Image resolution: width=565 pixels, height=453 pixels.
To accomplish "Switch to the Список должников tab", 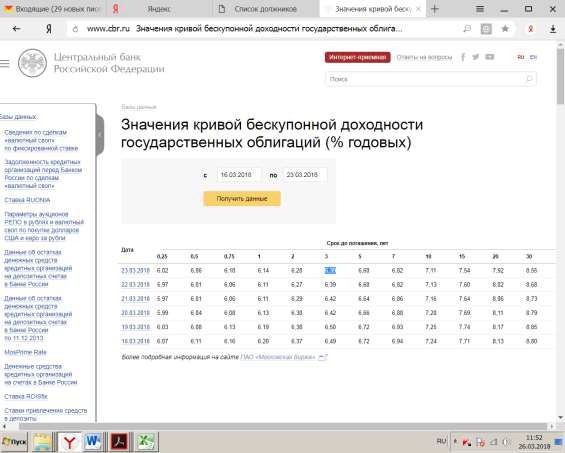I will (265, 9).
